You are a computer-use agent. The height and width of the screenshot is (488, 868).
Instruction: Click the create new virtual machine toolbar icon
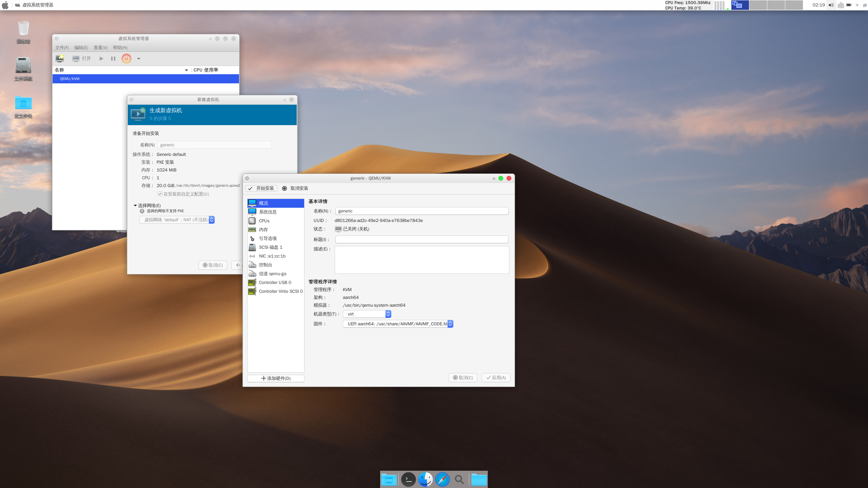click(60, 59)
